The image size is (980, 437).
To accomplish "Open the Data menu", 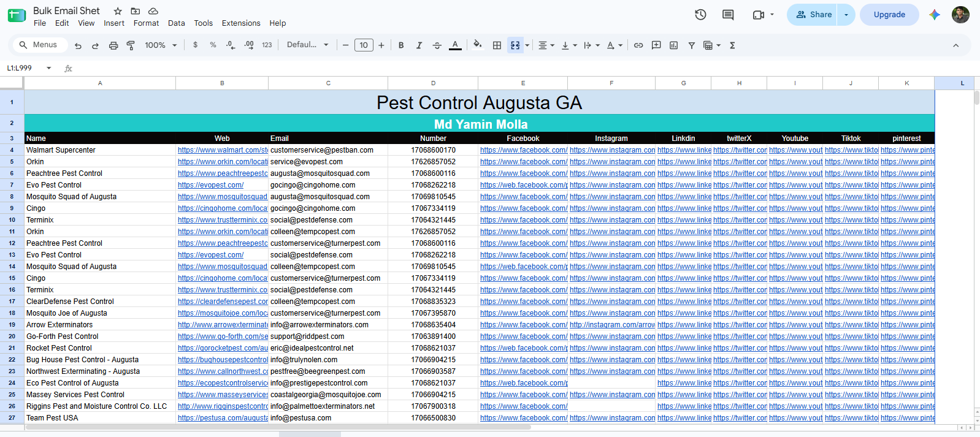I will [177, 23].
